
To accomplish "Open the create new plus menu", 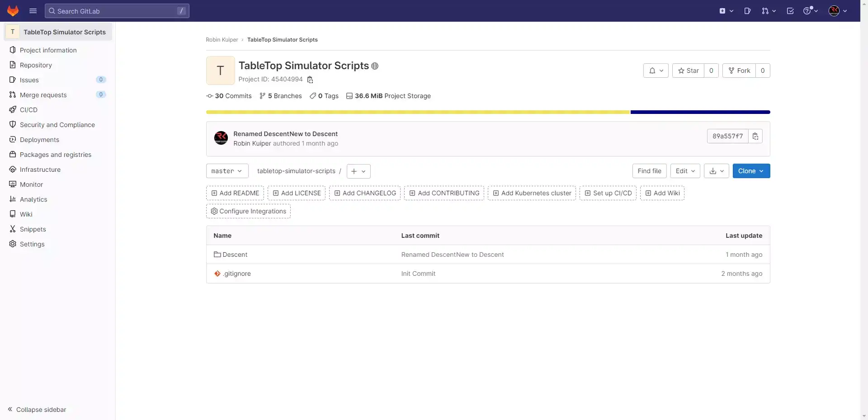I will (x=726, y=11).
